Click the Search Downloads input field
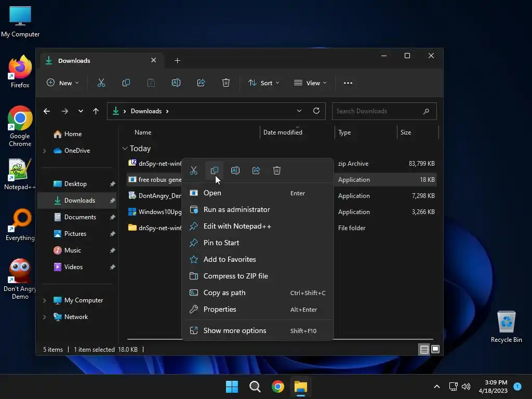The width and height of the screenshot is (532, 399). point(384,111)
